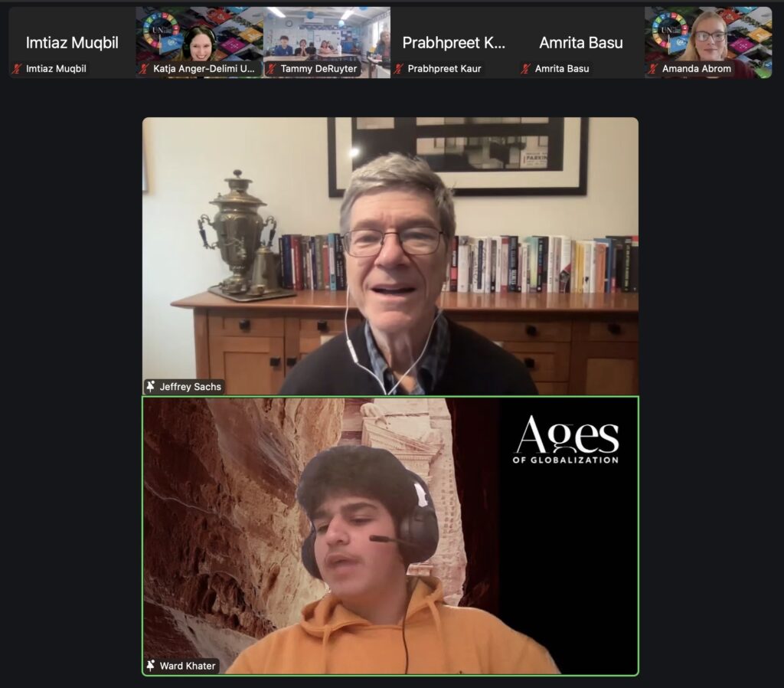Click Tammy DeRuyter's muted microphone icon
784x688 pixels.
click(x=272, y=69)
